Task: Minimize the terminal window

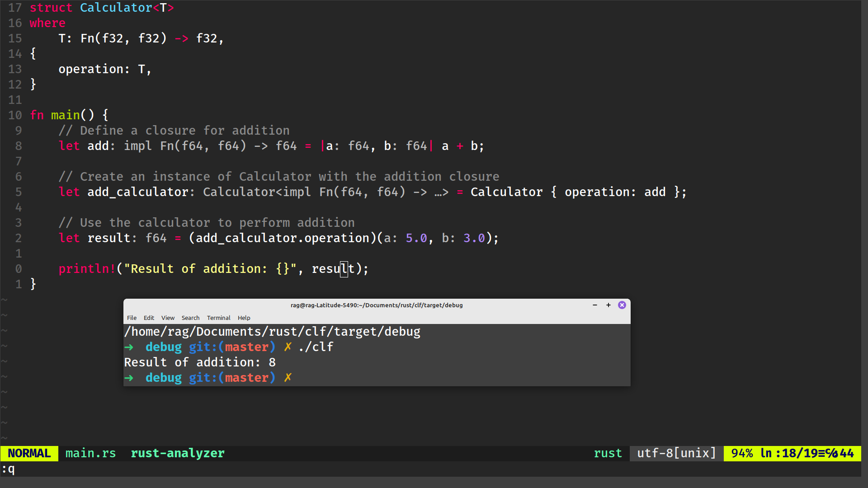Action: 595,305
